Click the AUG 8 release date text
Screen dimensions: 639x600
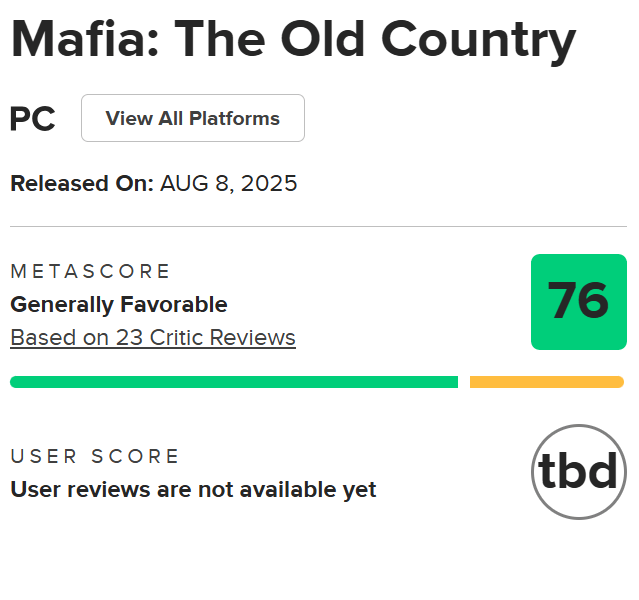[x=197, y=184]
